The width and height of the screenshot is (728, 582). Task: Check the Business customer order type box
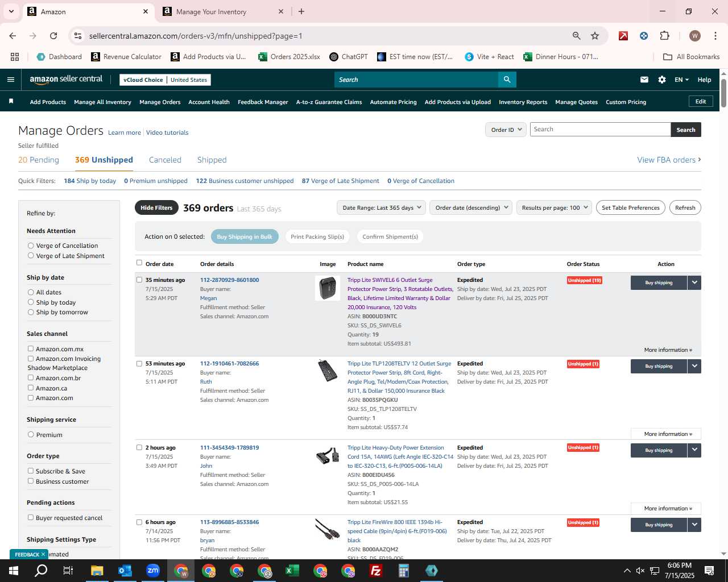[x=31, y=481]
